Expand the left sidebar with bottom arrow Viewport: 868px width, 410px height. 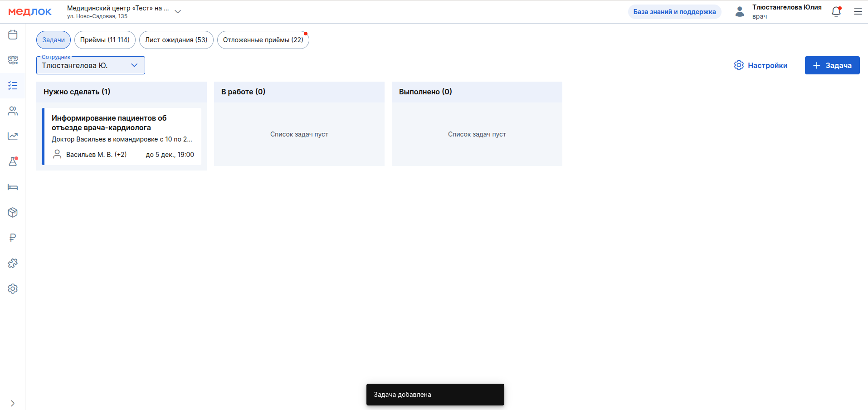pyautogui.click(x=13, y=403)
